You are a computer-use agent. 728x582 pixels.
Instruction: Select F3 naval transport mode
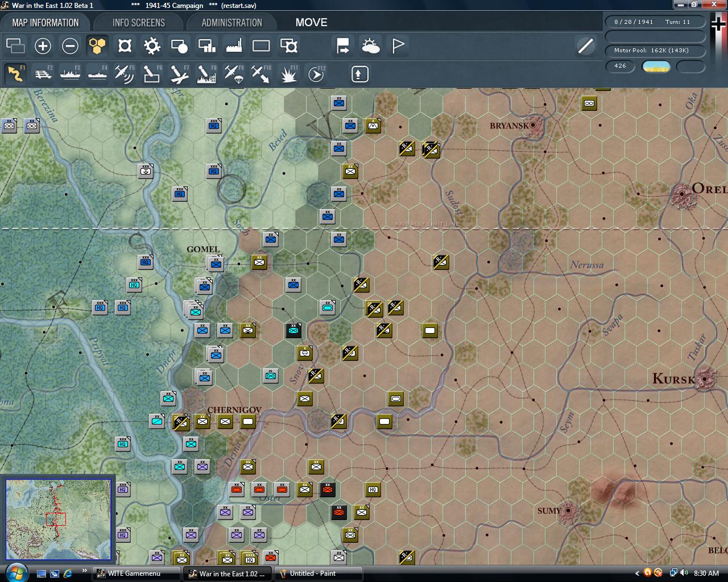click(70, 74)
